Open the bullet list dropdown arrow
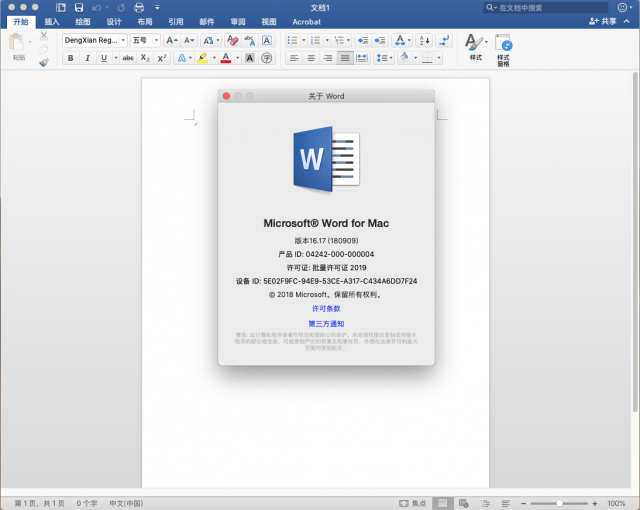Image resolution: width=640 pixels, height=510 pixels. 304,40
